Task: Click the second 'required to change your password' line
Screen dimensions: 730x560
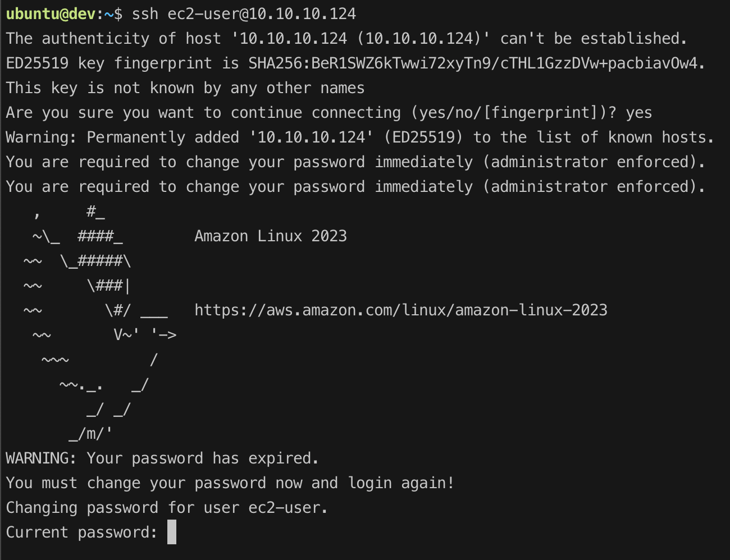Action: tap(355, 187)
